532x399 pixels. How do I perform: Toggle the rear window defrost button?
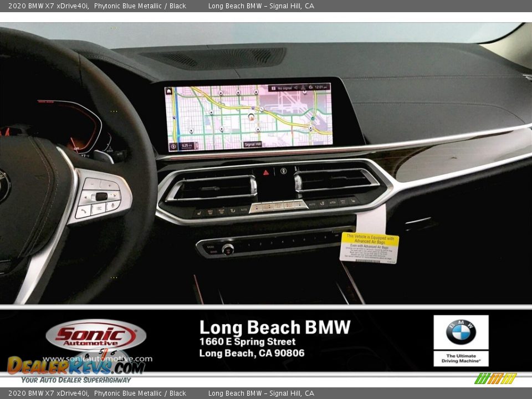(x=221, y=211)
